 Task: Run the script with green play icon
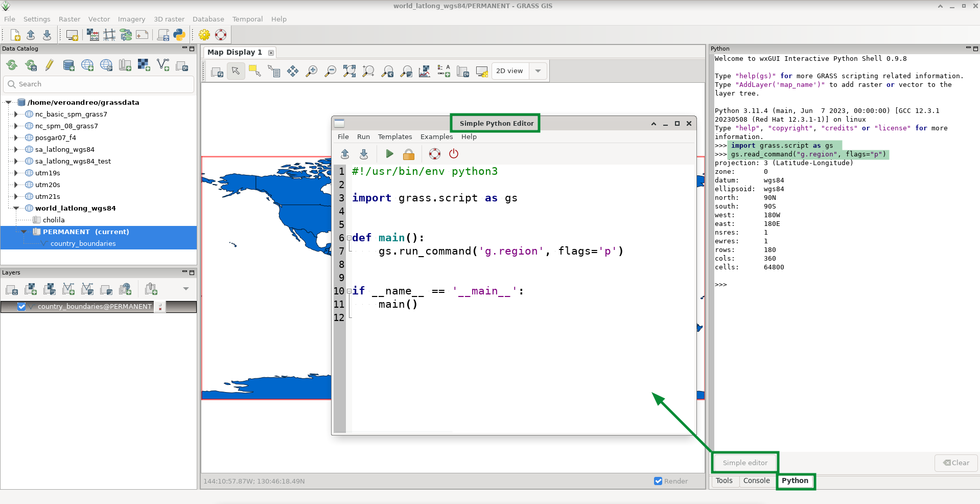point(389,154)
